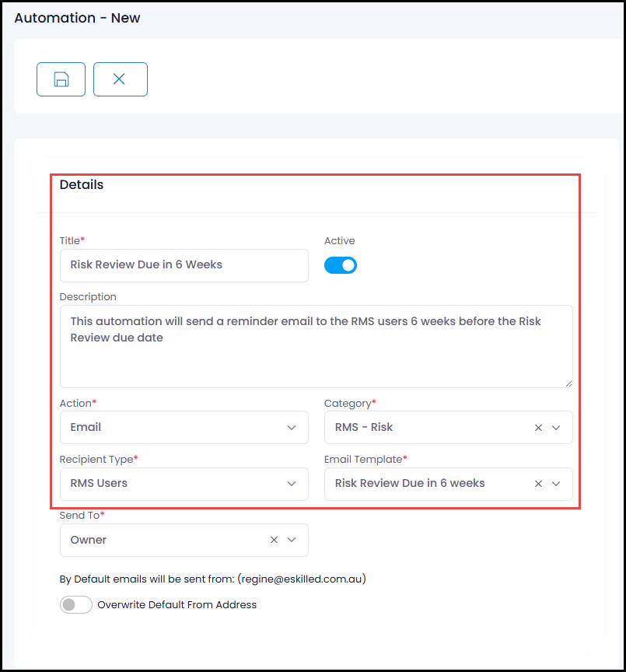
Task: Clear the Email Template selection
Action: [538, 484]
